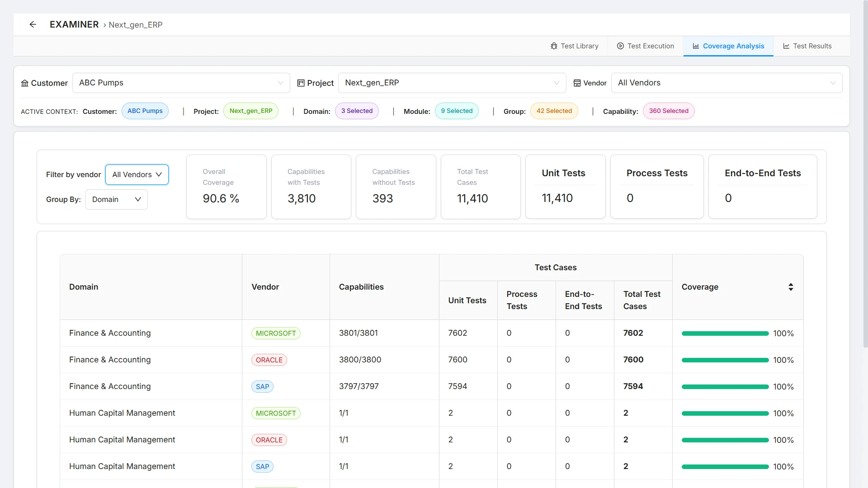The image size is (868, 488).
Task: Click the Test Execution play icon
Action: pyautogui.click(x=620, y=46)
